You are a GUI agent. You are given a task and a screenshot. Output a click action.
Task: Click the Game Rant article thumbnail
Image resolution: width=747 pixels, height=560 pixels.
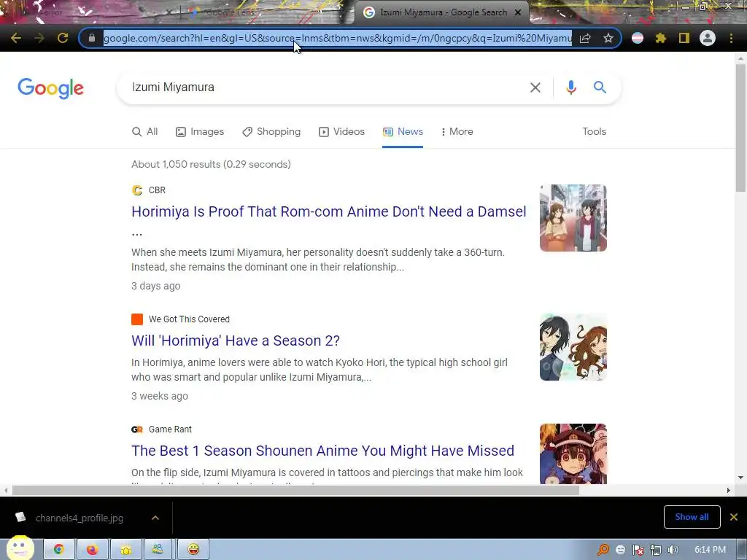pyautogui.click(x=573, y=454)
